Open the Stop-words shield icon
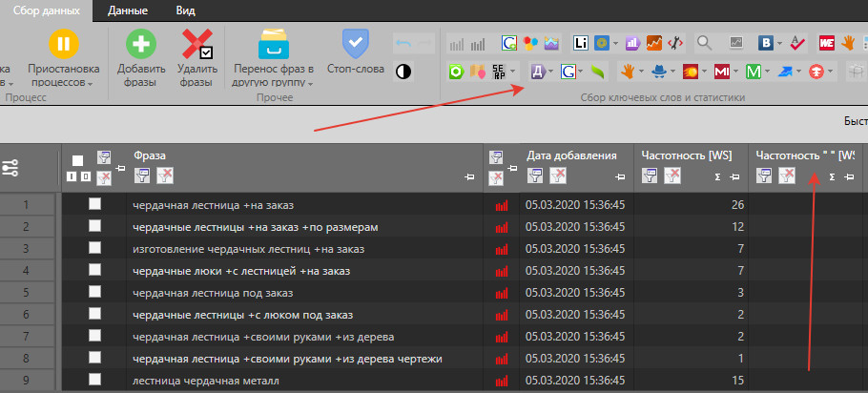The height and width of the screenshot is (393, 868). click(356, 44)
